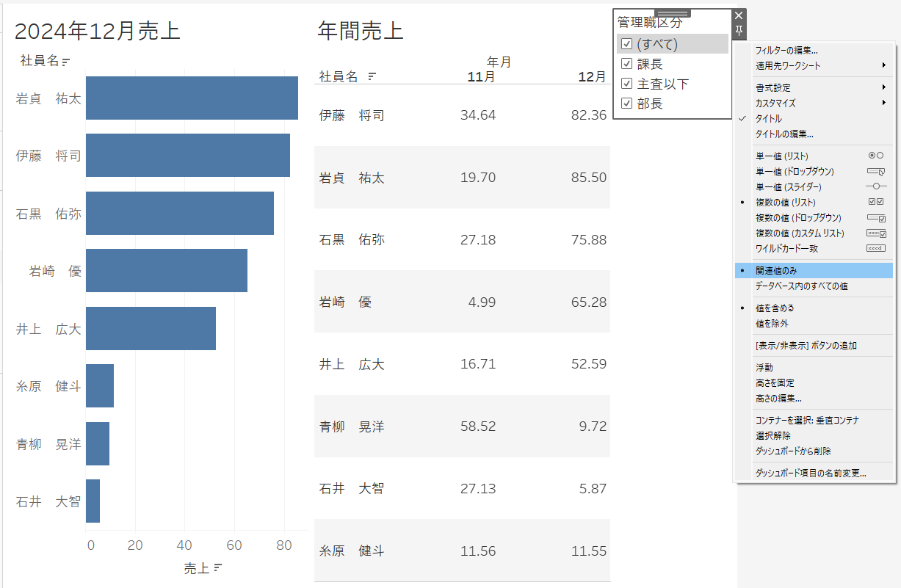
Task: Click the 伊藤 将司 bar in the chart
Action: pyautogui.click(x=188, y=155)
